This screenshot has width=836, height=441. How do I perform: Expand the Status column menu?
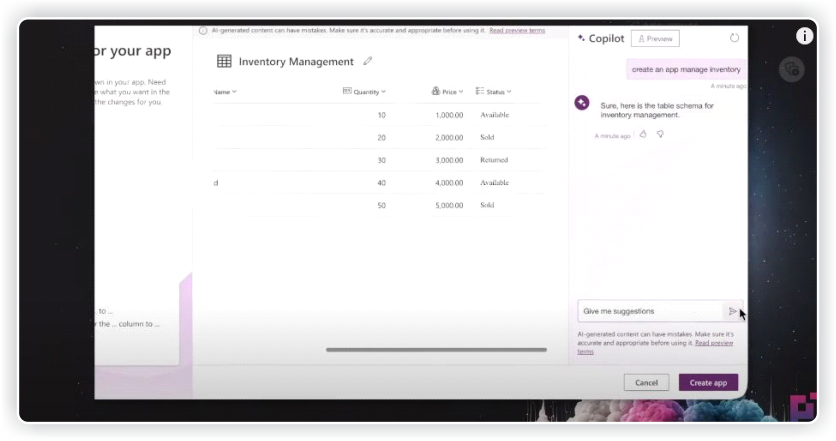[x=509, y=92]
